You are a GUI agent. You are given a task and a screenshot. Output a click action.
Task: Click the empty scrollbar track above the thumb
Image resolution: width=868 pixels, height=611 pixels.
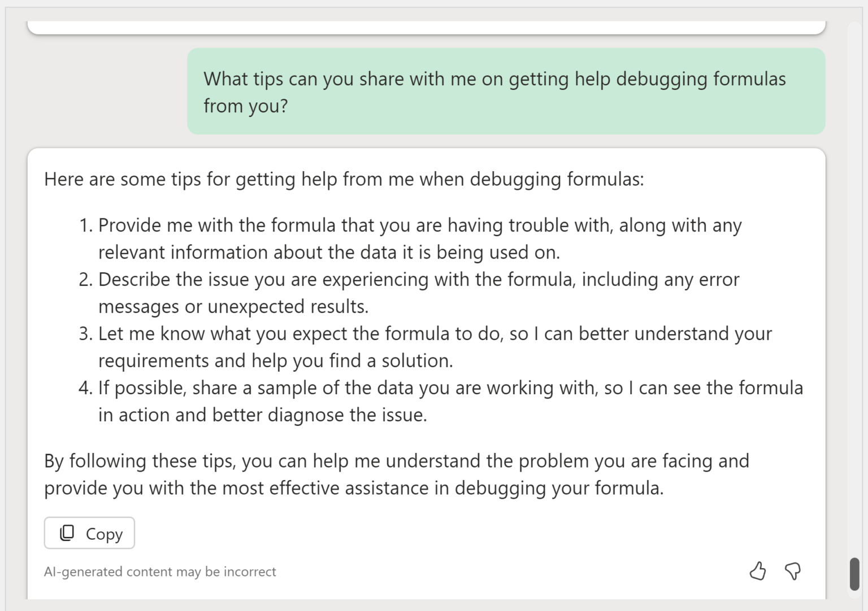(x=854, y=282)
